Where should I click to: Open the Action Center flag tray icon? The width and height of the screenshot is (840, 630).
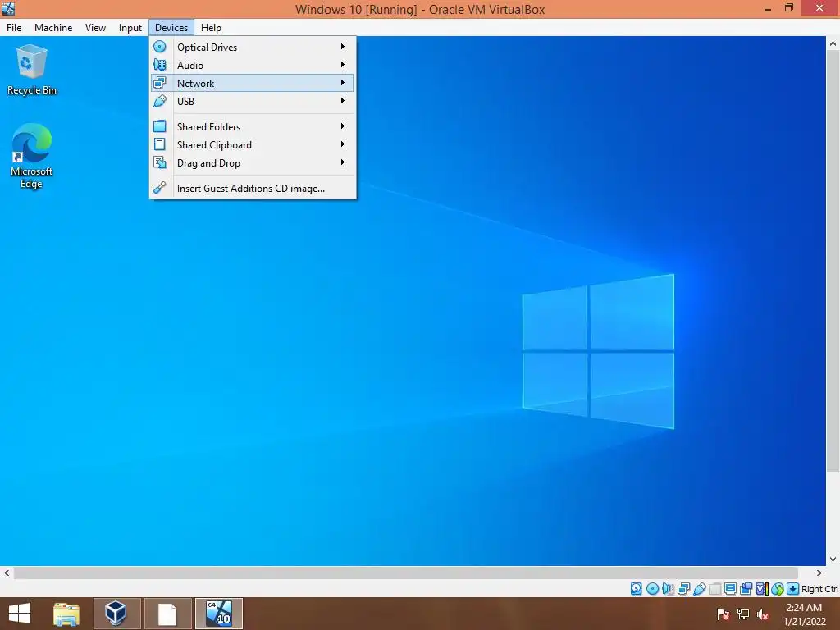(724, 614)
